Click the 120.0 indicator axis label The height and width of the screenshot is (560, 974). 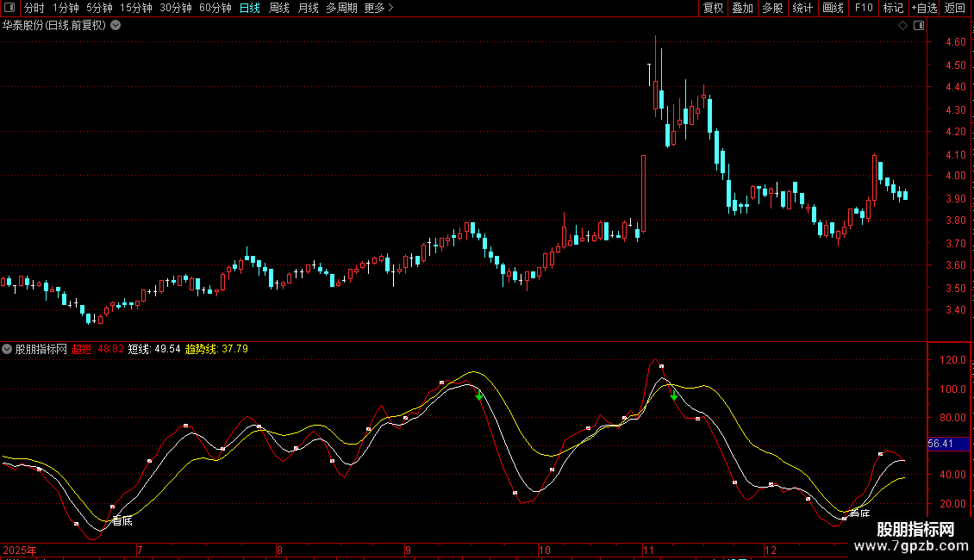952,360
